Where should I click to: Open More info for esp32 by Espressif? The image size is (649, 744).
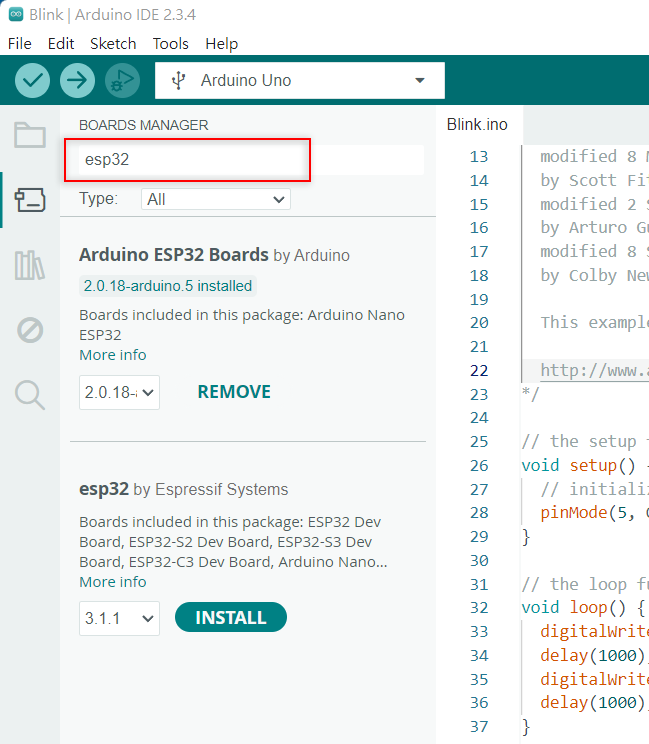point(113,582)
